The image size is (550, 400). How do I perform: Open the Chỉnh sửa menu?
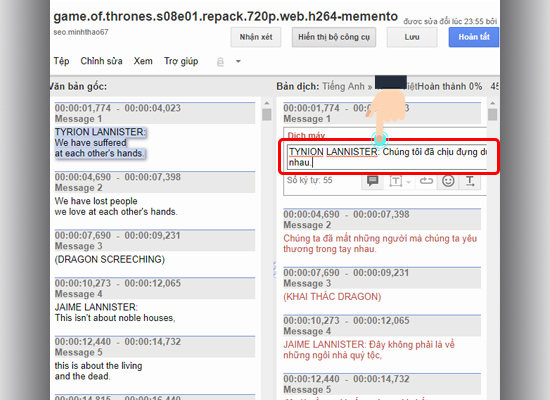(101, 61)
